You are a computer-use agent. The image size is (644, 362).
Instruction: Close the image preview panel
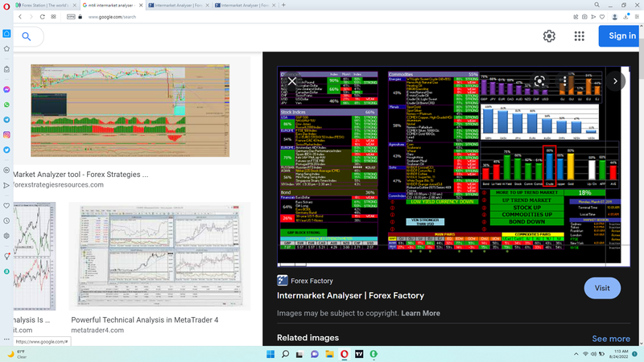tap(293, 81)
